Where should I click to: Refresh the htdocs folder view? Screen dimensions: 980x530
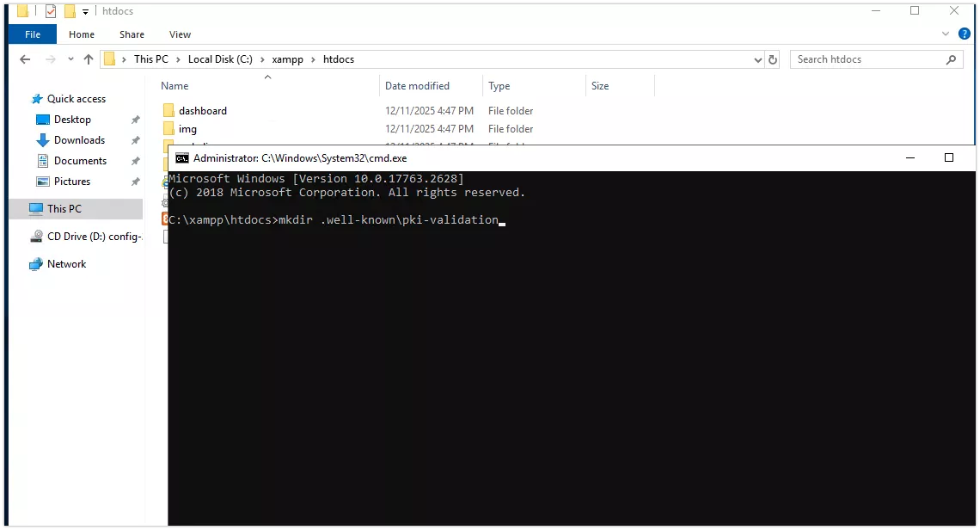771,59
